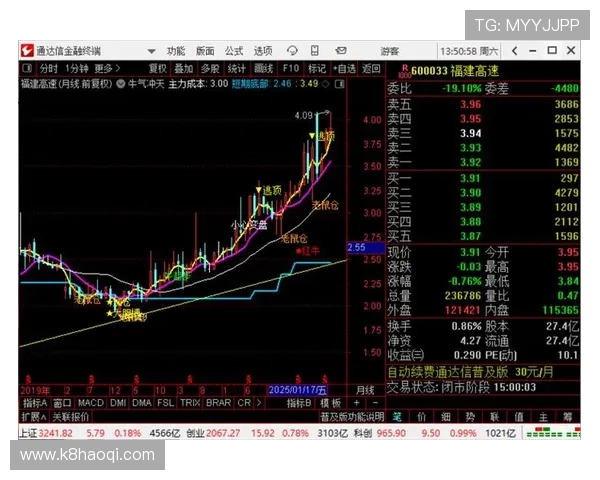Image resolution: width=600 pixels, height=480 pixels.
Task: Open the 公式 menu
Action: pos(234,51)
